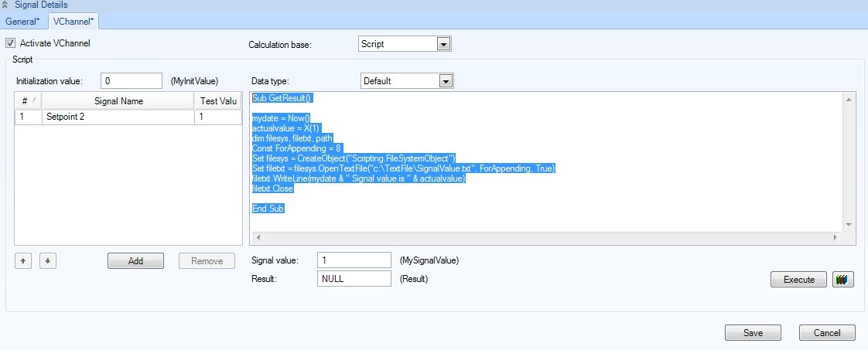Screen dimensions: 868x350
Task: Click the horizontal scrollbar left arrow
Action: pos(258,237)
